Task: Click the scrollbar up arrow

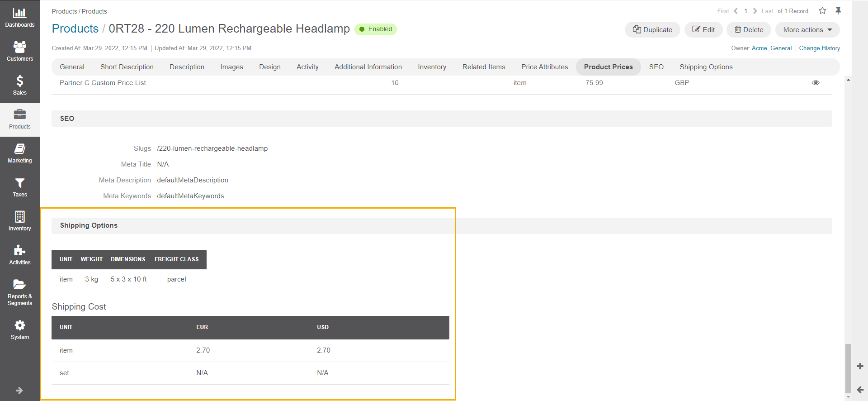Action: 849,80
